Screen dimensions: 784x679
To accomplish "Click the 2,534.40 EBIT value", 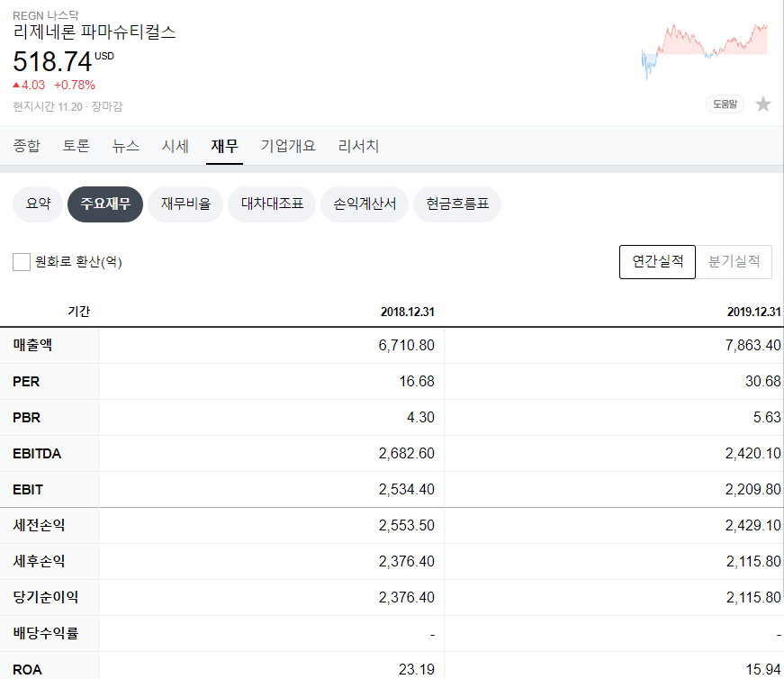I will click(407, 489).
